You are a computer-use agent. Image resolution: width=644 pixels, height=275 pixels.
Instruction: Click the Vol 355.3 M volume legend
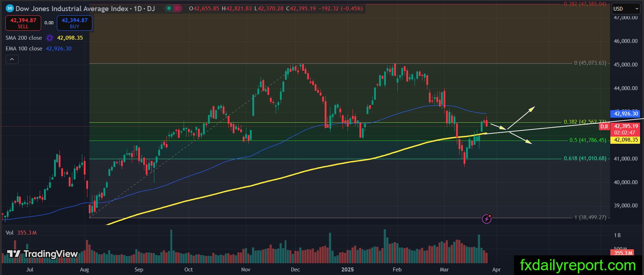pyautogui.click(x=21, y=233)
